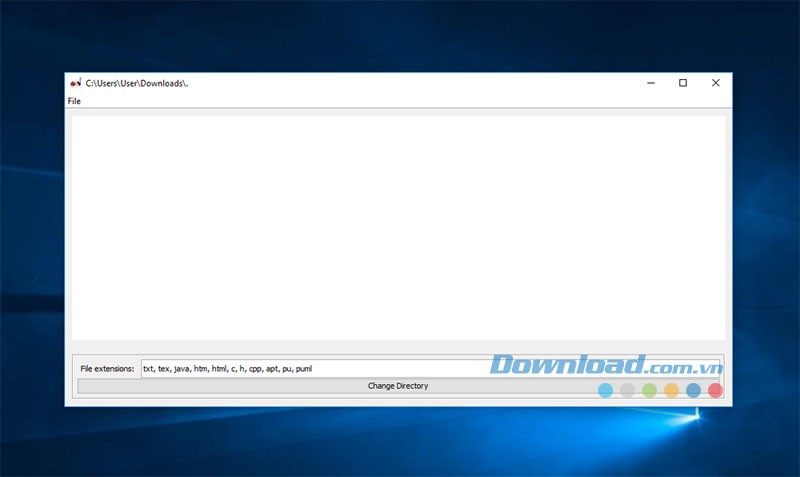Close the window with the X button
The width and height of the screenshot is (800, 477).
[715, 83]
